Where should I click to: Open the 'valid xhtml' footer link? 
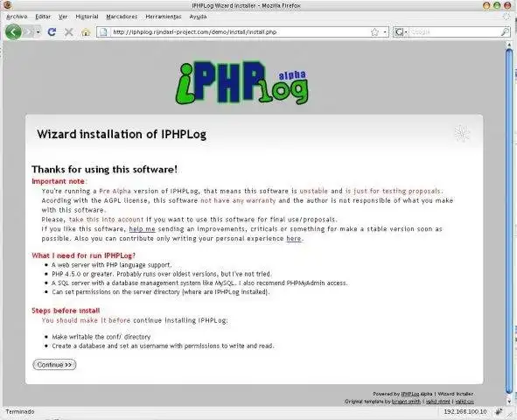pos(438,402)
